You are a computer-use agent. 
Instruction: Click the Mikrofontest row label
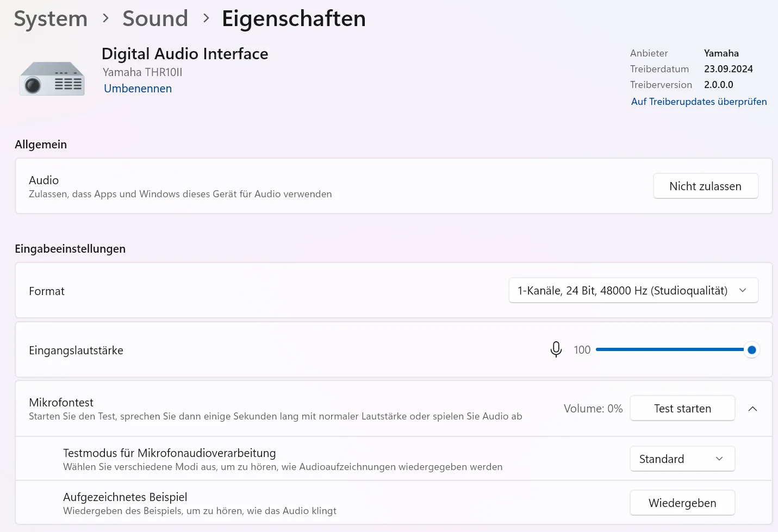click(61, 403)
